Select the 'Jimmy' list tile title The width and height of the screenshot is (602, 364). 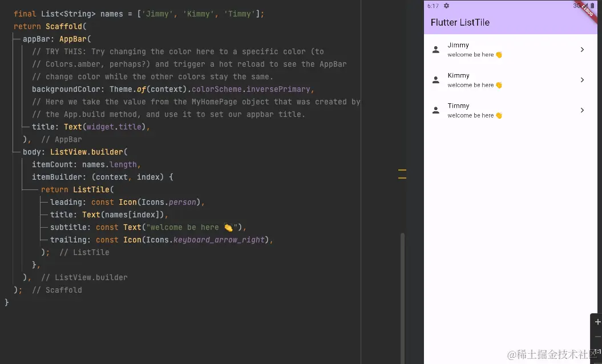458,45
